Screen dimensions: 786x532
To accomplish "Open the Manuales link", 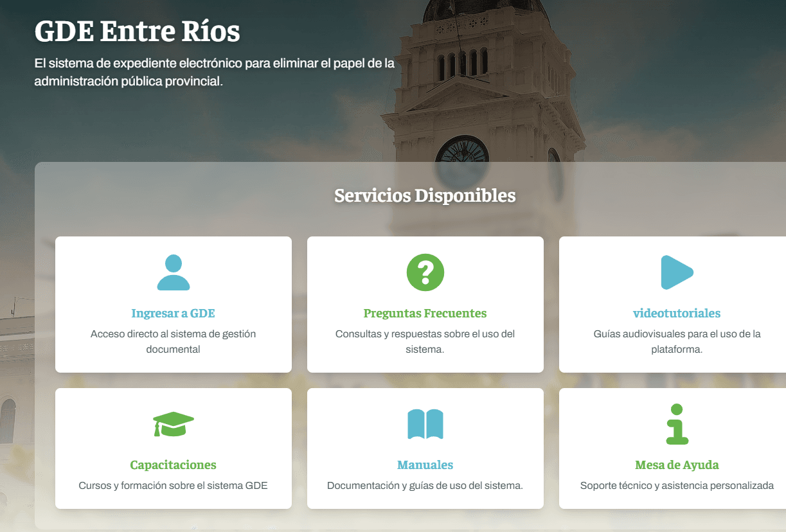I will [x=425, y=465].
